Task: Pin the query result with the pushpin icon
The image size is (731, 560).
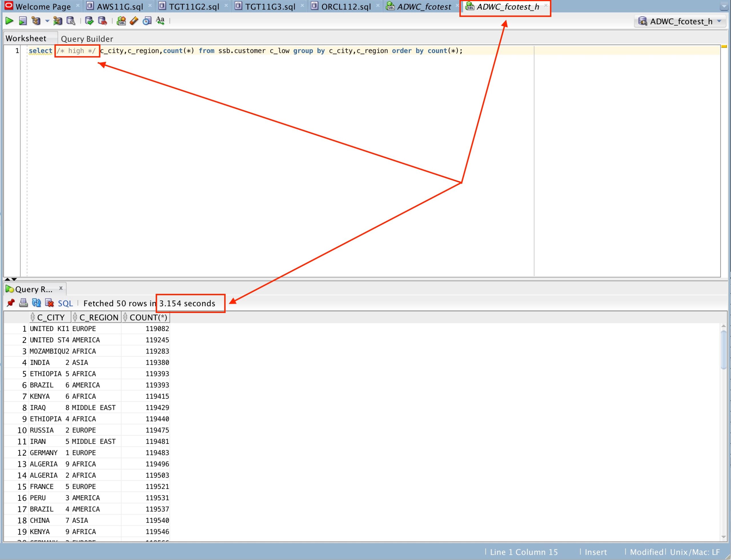Action: point(11,303)
